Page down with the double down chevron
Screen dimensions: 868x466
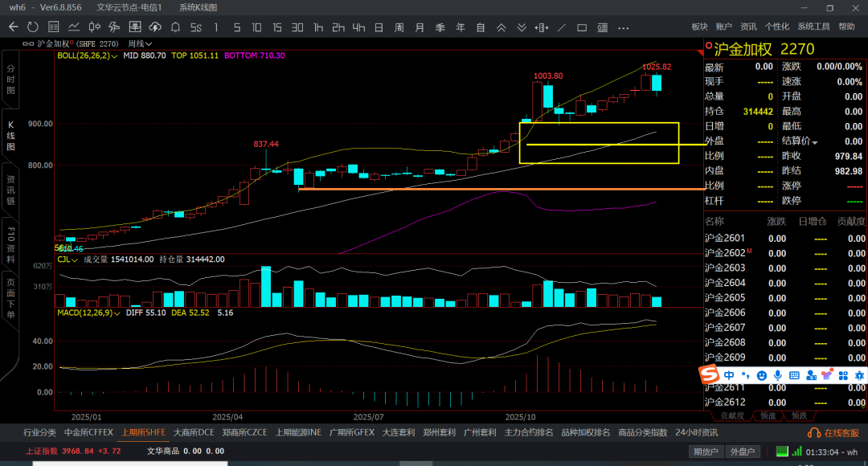(522, 27)
